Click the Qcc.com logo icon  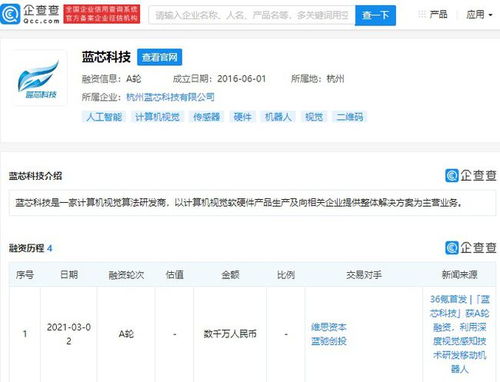pos(10,14)
